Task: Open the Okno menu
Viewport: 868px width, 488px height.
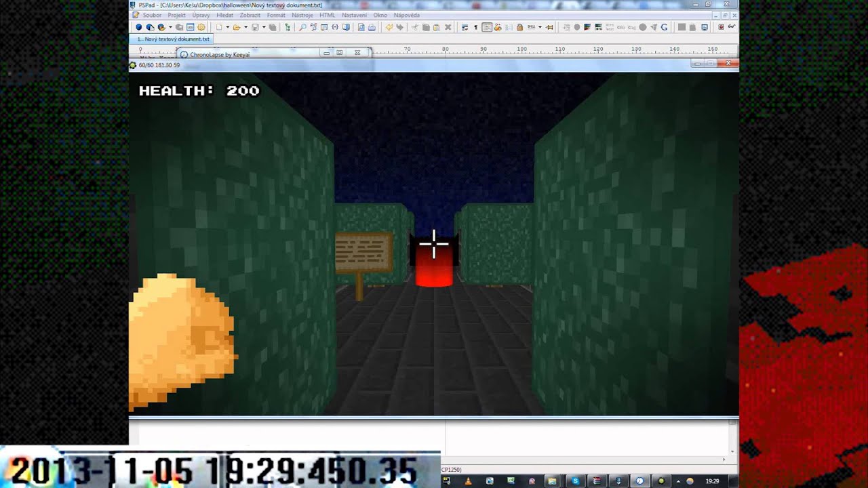Action: pyautogui.click(x=380, y=15)
